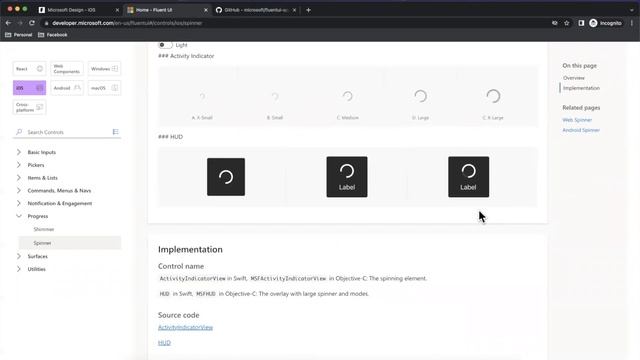The height and width of the screenshot is (360, 640).
Task: Open the Shimmer control page
Action: tap(44, 229)
